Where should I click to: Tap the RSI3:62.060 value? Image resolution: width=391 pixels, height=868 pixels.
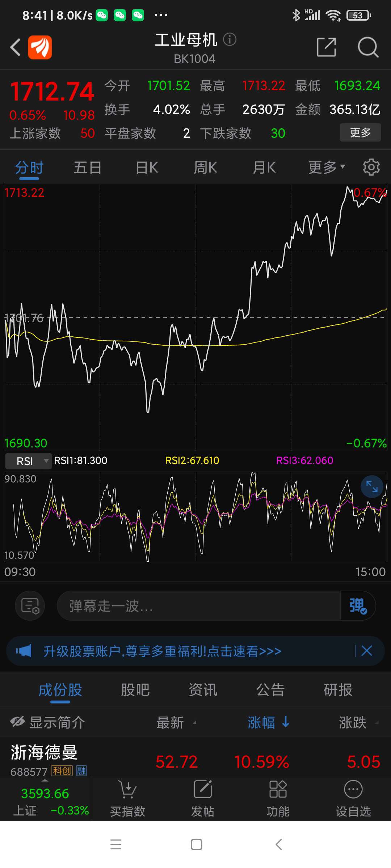click(304, 460)
